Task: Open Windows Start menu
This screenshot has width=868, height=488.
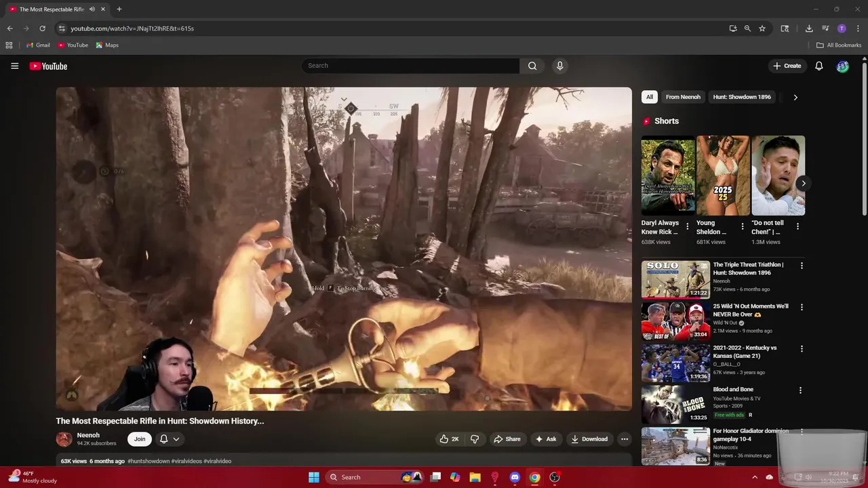Action: tap(314, 477)
